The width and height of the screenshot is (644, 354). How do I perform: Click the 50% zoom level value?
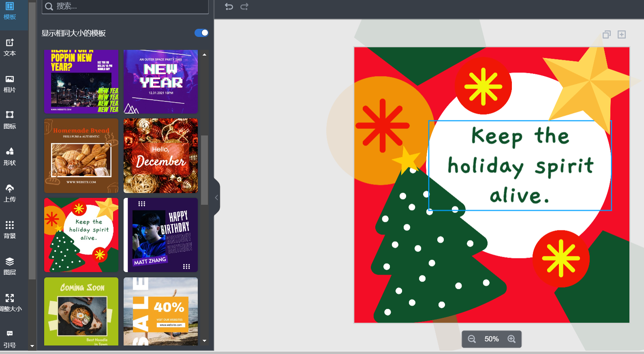[x=492, y=339]
